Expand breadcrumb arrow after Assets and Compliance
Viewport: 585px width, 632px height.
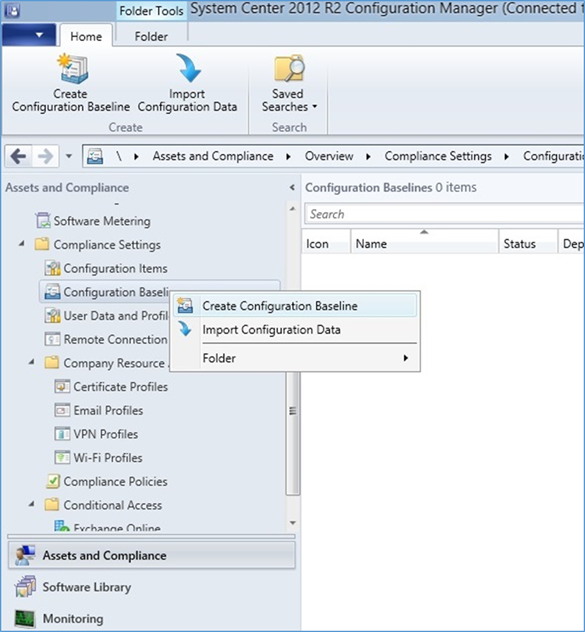288,156
